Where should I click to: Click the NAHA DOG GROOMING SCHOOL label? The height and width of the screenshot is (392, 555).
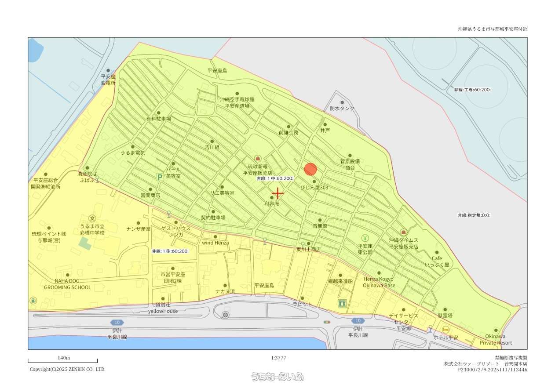point(67,284)
